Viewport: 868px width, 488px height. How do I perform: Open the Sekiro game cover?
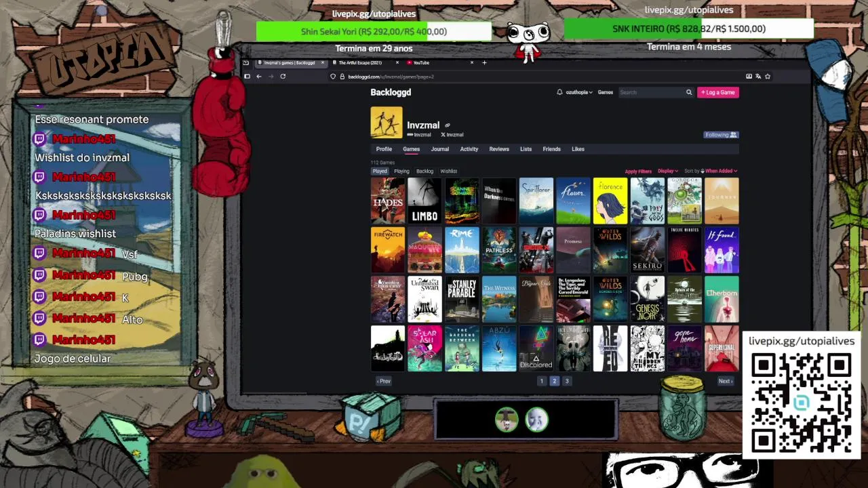[647, 250]
